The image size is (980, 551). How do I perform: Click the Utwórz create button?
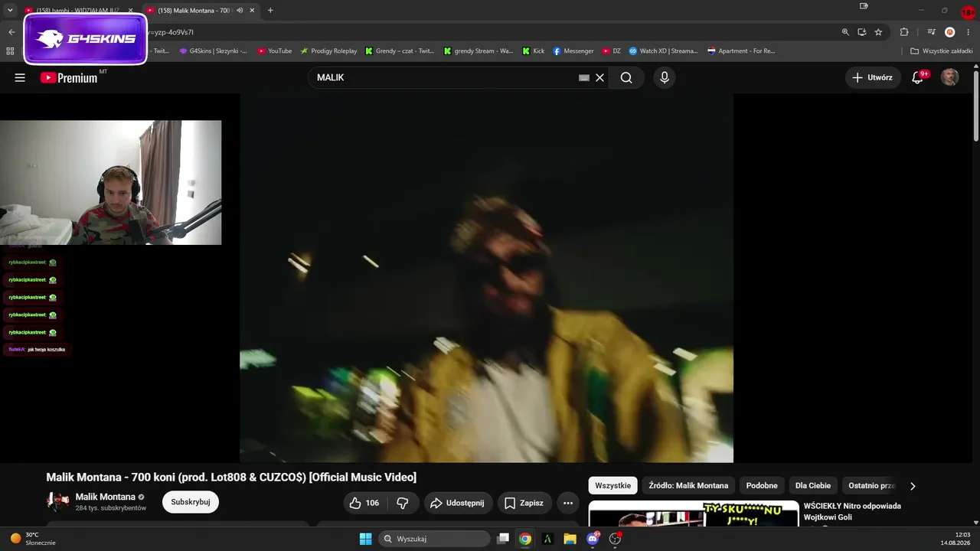(x=871, y=77)
